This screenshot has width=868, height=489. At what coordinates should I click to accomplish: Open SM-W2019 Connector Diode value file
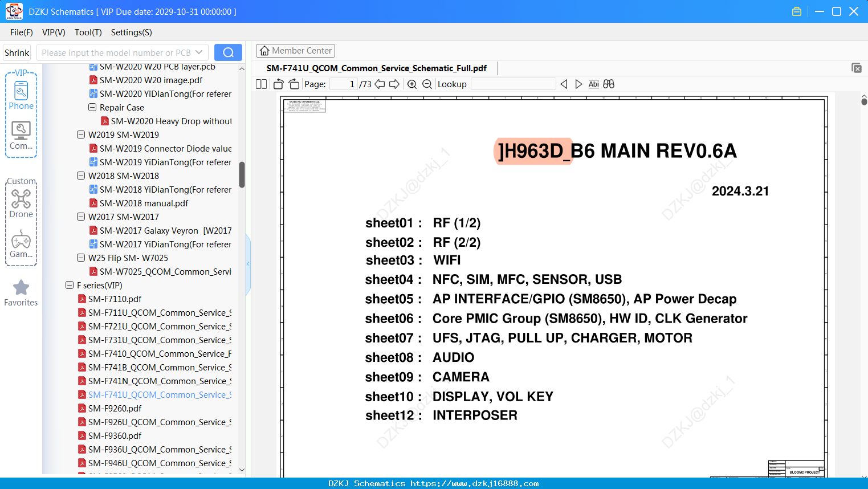[160, 149]
